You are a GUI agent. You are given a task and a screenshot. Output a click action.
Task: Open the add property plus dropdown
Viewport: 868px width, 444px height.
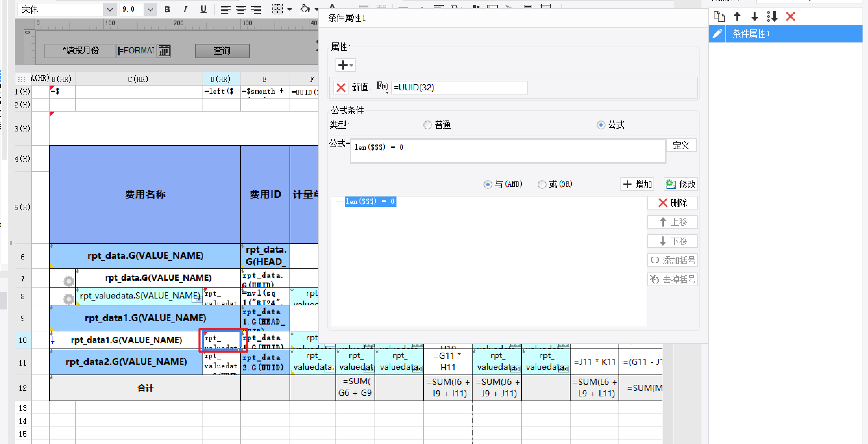(345, 65)
